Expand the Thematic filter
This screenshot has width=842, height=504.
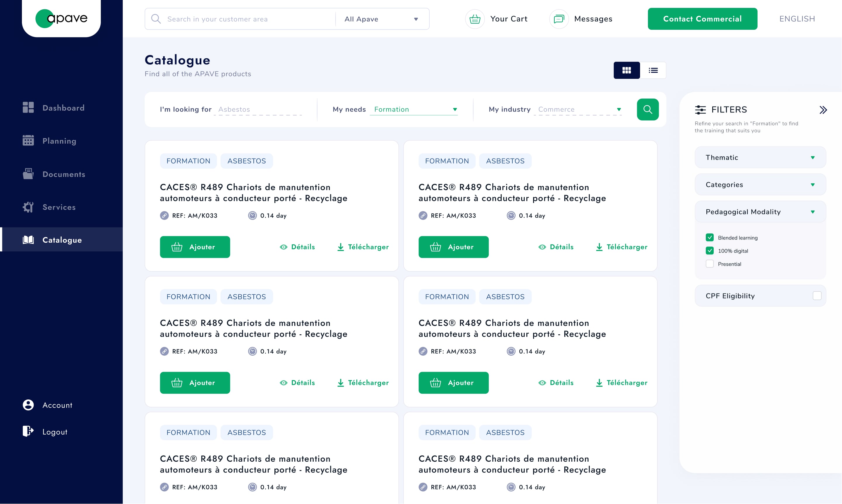point(760,158)
